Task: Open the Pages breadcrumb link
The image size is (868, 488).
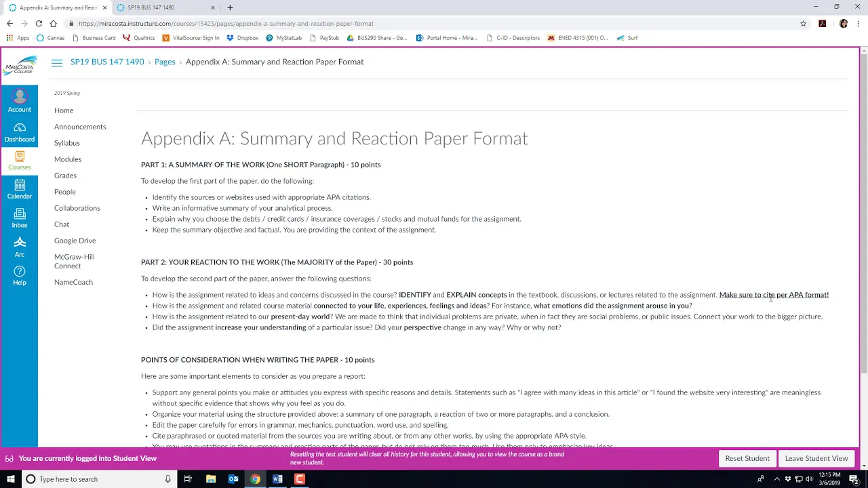Action: [165, 62]
